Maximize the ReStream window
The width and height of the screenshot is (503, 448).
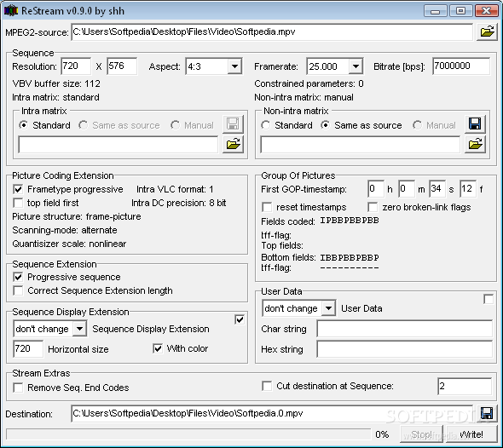(x=460, y=11)
